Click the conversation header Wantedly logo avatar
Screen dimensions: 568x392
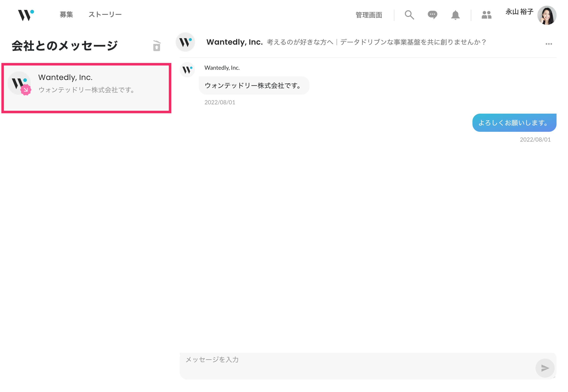pyautogui.click(x=185, y=42)
